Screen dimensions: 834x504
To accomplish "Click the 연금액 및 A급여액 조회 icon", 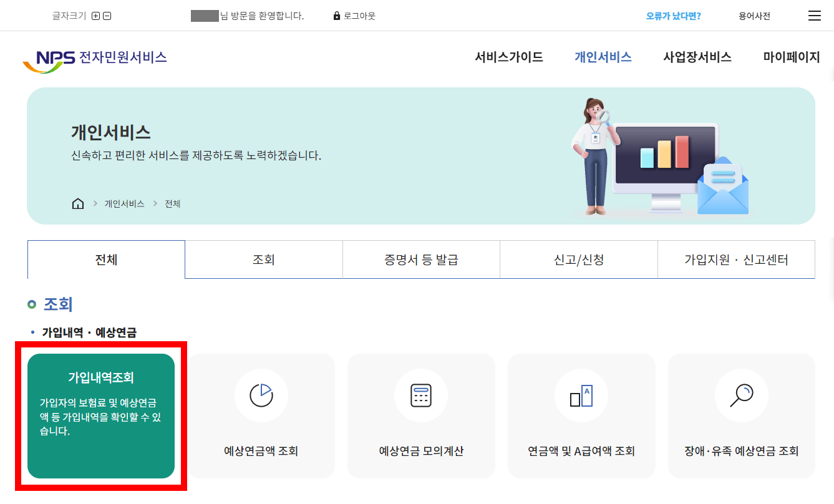I will click(x=581, y=395).
